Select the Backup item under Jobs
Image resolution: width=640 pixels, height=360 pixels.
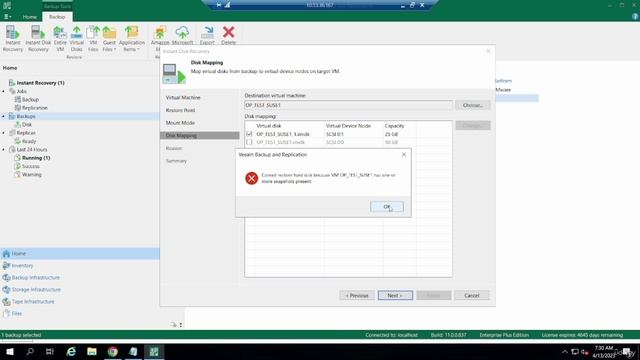30,100
